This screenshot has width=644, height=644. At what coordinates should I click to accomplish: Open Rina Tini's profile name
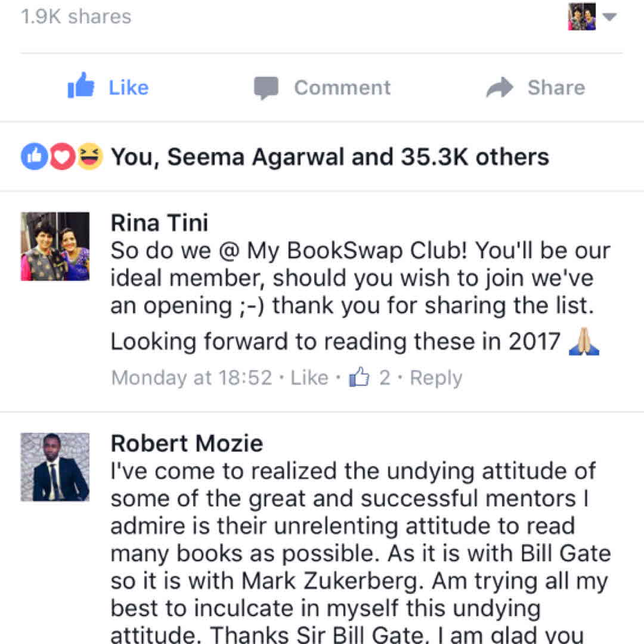(x=159, y=223)
